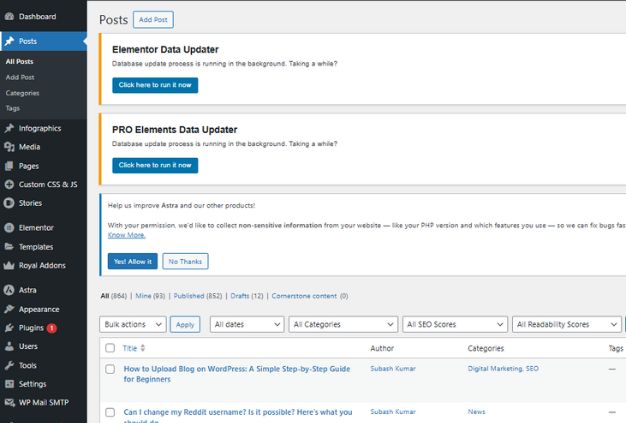Open the Astra theme icon
The height and width of the screenshot is (423, 626).
pos(9,290)
